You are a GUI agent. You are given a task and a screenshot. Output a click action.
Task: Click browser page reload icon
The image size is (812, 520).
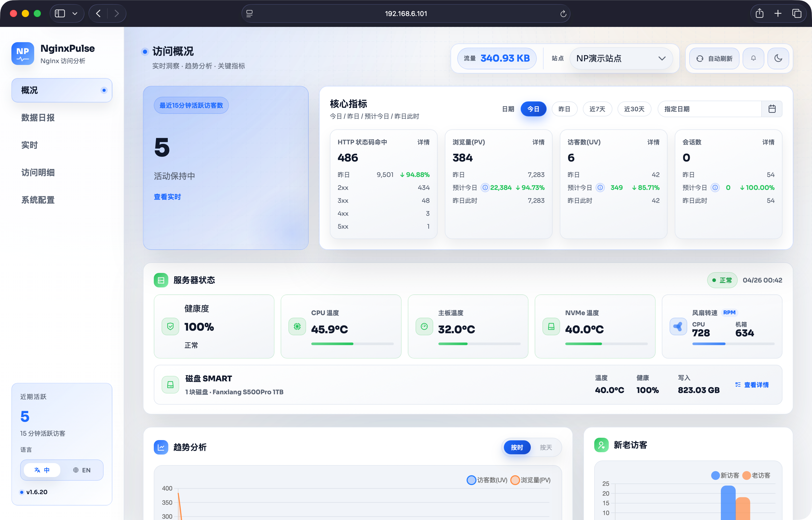coord(563,13)
